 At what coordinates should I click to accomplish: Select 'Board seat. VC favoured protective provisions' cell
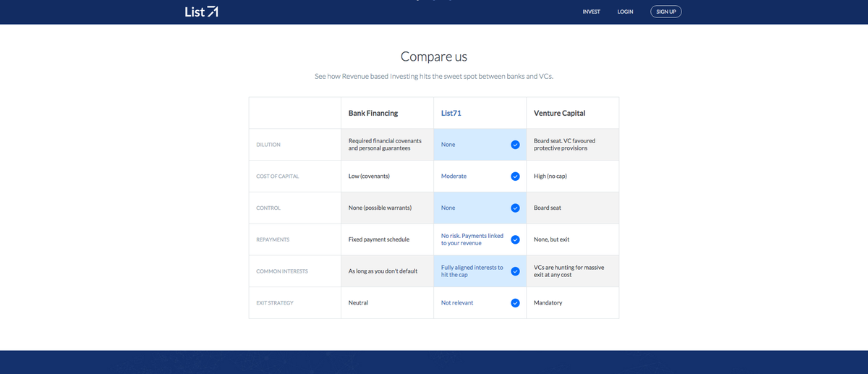(x=572, y=145)
